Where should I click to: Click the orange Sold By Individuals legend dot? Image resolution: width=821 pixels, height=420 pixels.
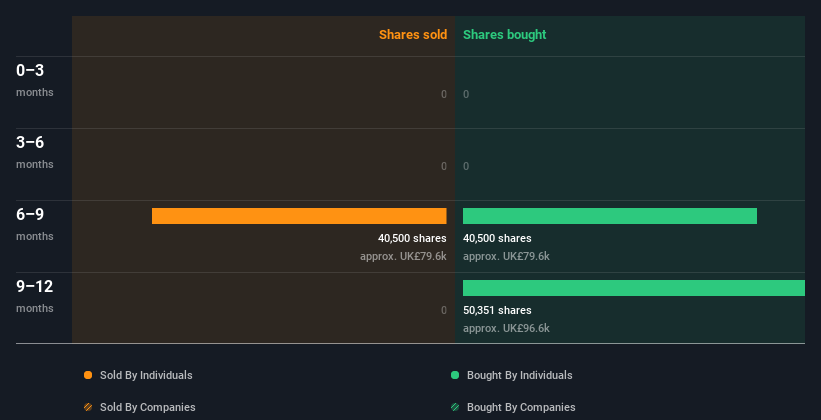click(88, 375)
